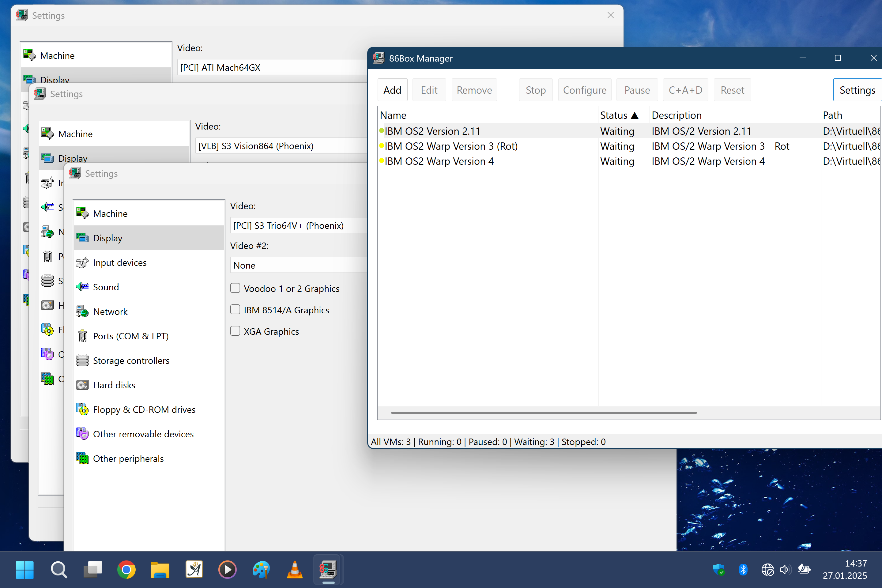Enable the XGA Graphics checkbox
The height and width of the screenshot is (588, 882).
click(x=235, y=331)
